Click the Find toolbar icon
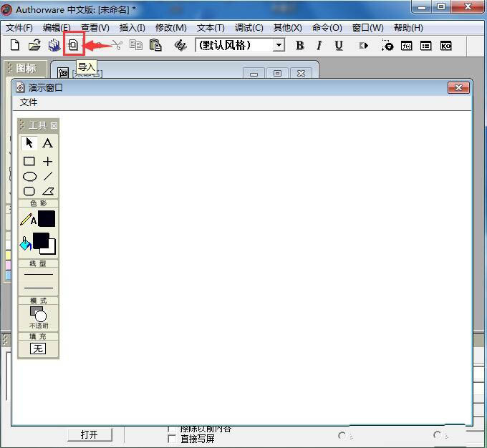 pyautogui.click(x=180, y=46)
